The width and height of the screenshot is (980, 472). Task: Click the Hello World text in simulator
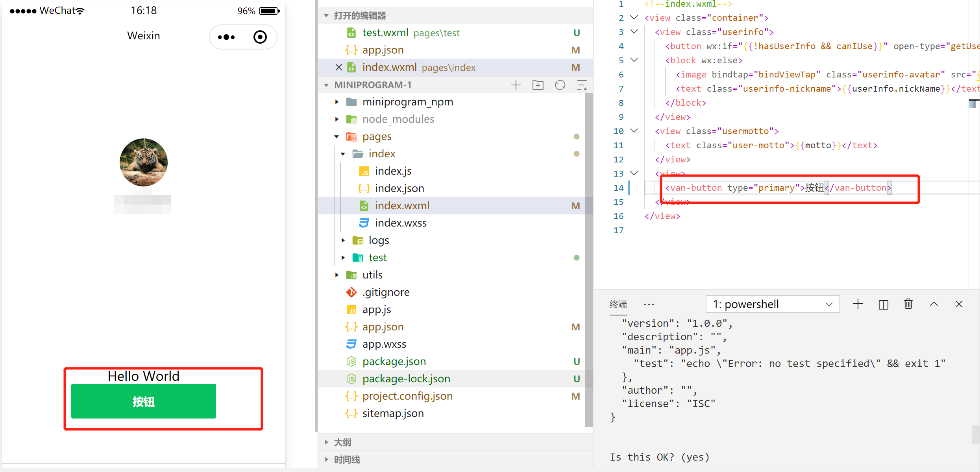[144, 376]
